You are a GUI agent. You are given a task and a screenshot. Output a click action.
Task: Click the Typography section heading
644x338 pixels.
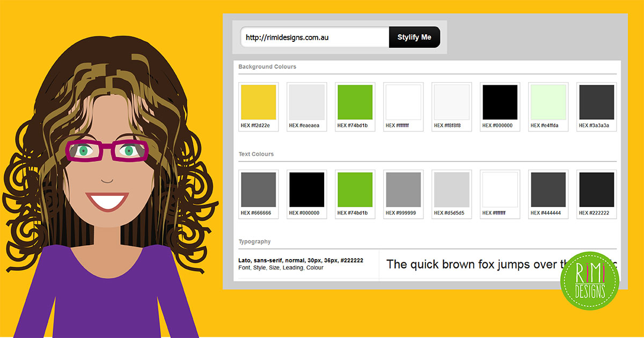point(254,241)
